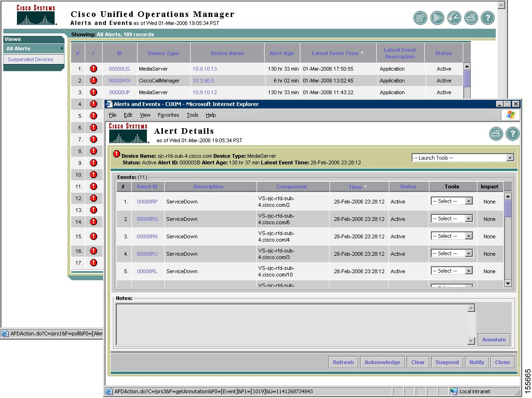The width and height of the screenshot is (532, 398).
Task: Click the Close button in Alert Details
Action: point(502,362)
